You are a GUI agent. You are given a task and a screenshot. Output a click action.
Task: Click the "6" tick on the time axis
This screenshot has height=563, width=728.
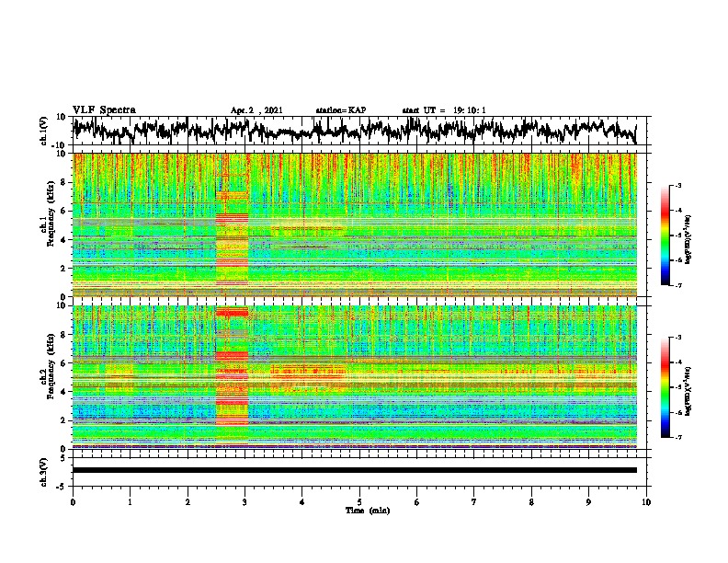coord(417,502)
